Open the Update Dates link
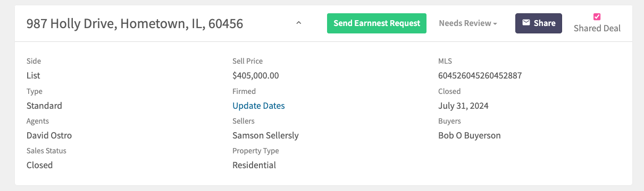 258,106
